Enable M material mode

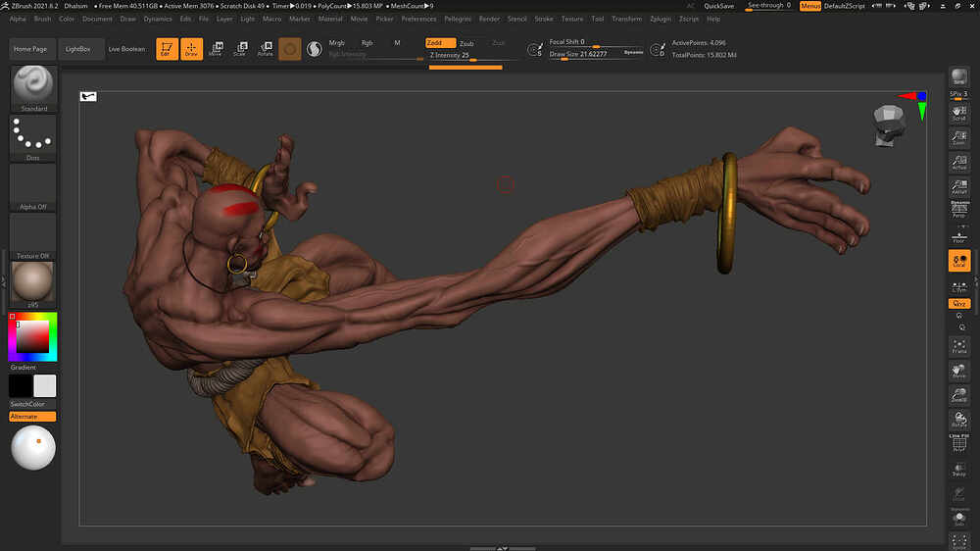tap(397, 43)
